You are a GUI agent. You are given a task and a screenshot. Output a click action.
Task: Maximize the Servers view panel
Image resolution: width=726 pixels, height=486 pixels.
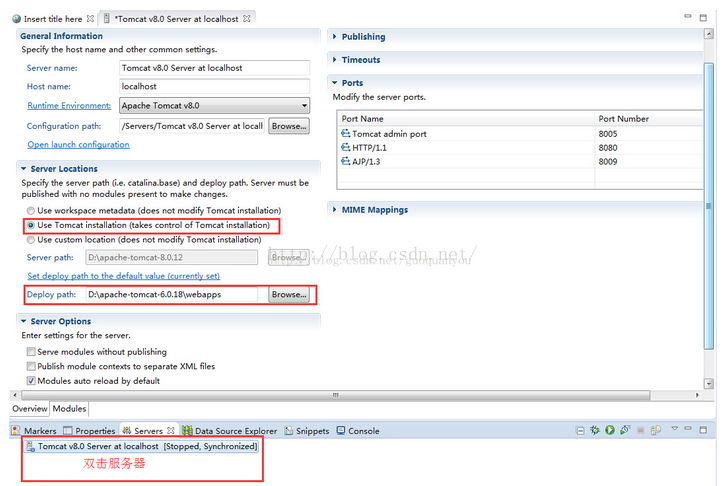(x=703, y=430)
